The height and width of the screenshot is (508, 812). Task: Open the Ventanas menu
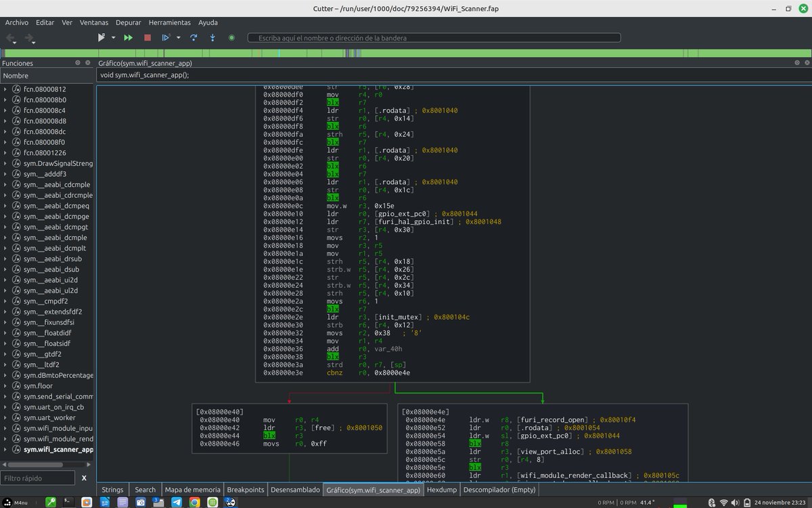pyautogui.click(x=94, y=22)
